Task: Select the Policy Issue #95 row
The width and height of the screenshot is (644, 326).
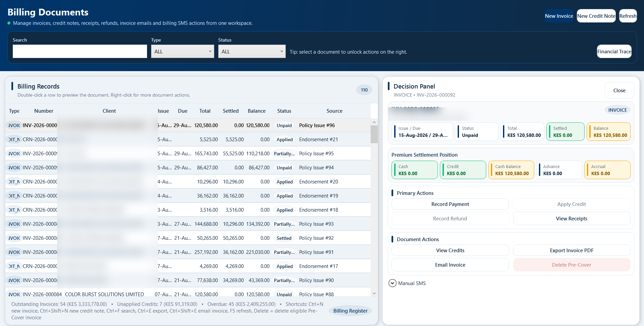Action: point(188,153)
